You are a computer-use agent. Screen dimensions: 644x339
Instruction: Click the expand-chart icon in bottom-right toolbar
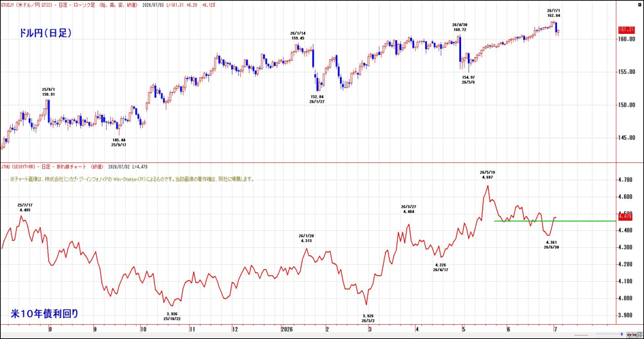coord(635,335)
